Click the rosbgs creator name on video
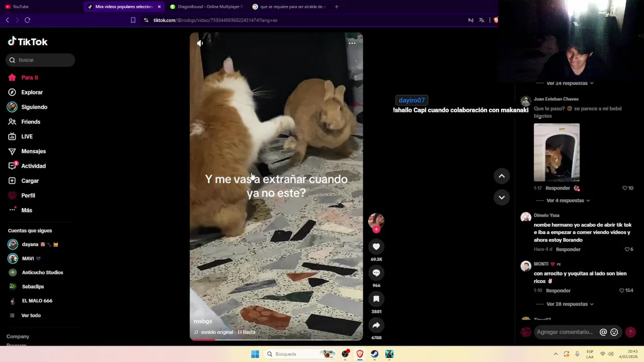Screen dimensions: 644x362 [203, 321]
